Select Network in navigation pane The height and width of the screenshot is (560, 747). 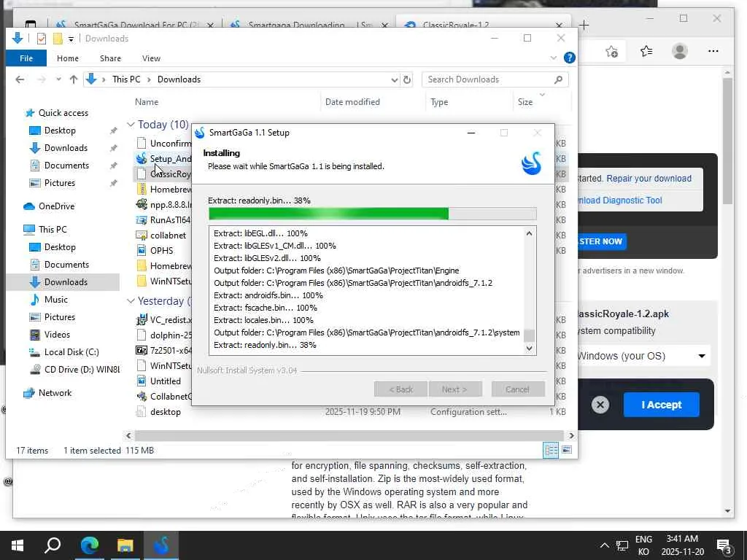click(x=55, y=393)
